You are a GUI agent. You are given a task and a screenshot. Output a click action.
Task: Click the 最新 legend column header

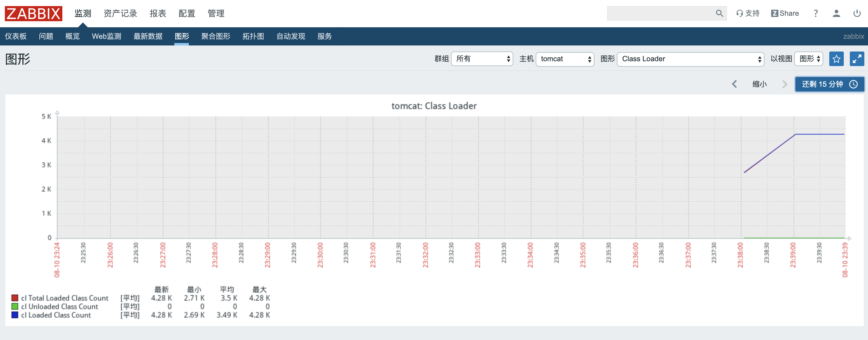point(161,289)
